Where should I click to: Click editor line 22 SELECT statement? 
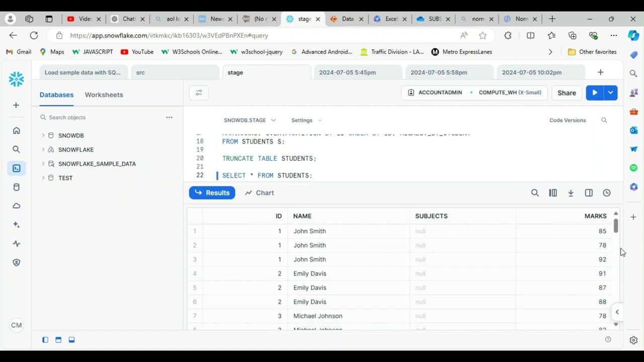click(x=267, y=175)
